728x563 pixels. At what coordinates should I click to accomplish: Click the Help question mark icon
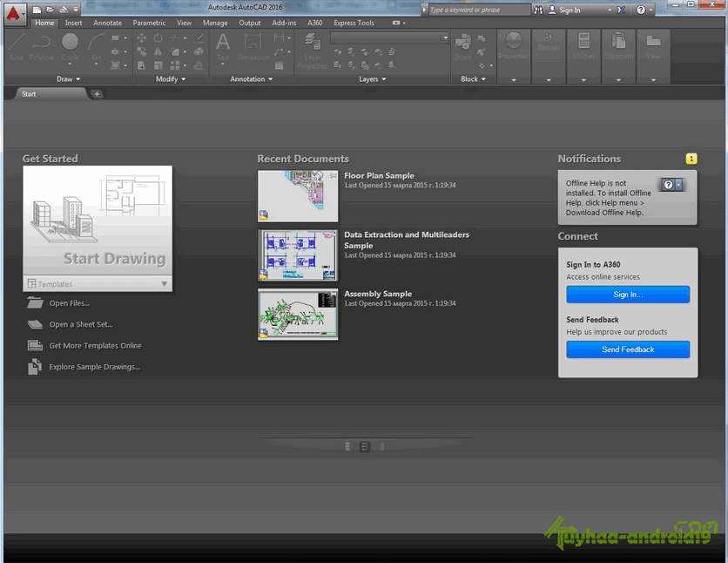pyautogui.click(x=641, y=10)
